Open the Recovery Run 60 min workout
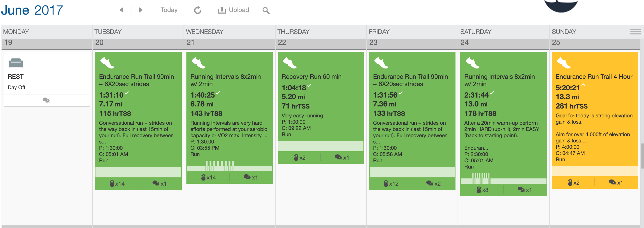This screenshot has height=228, width=644. pyautogui.click(x=311, y=77)
